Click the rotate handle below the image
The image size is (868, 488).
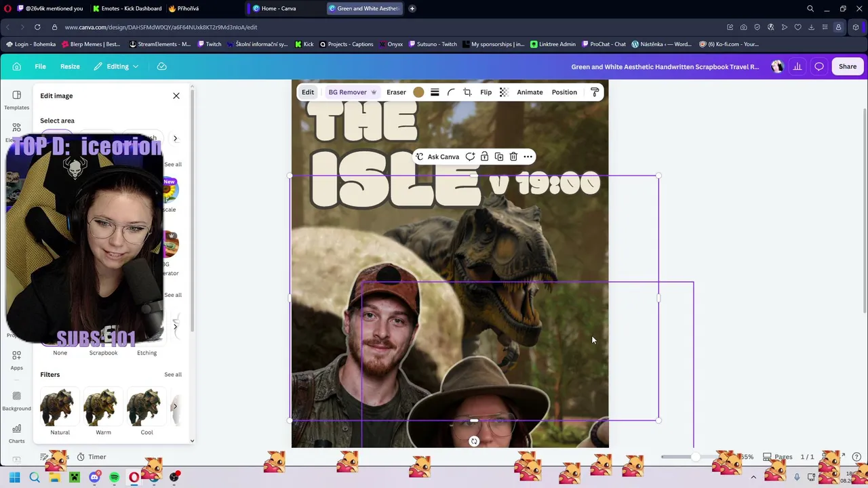[474, 441]
